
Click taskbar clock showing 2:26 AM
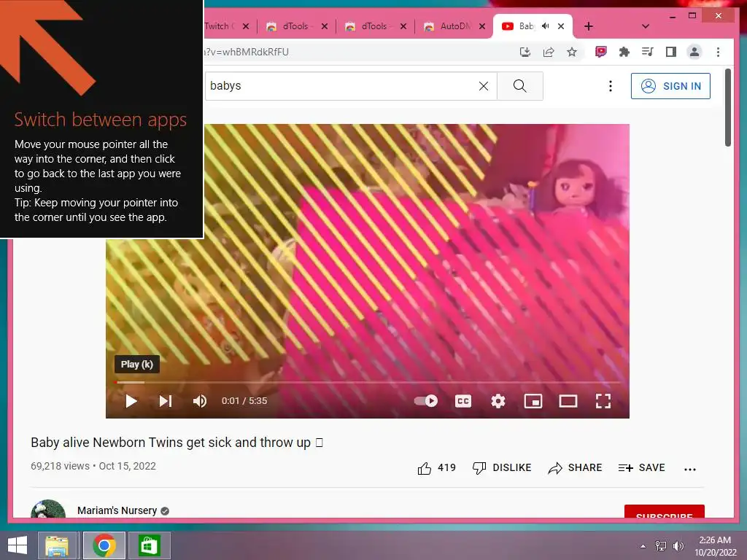point(715,546)
